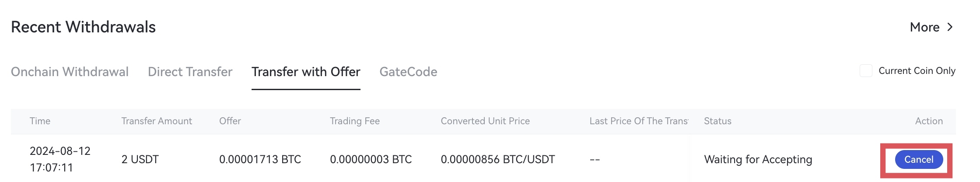The image size is (980, 182).
Task: Click the Offer column header
Action: tap(230, 121)
